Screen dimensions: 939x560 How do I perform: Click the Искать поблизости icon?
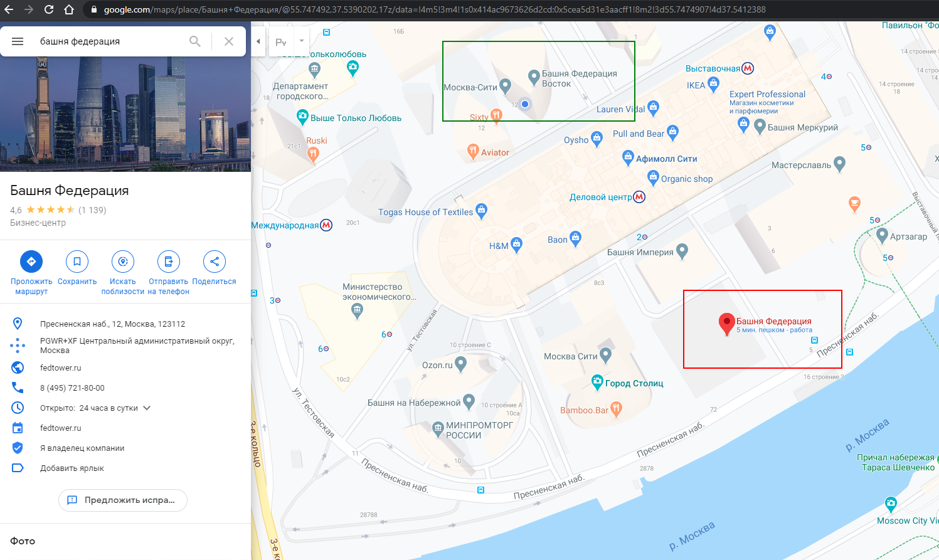[123, 262]
